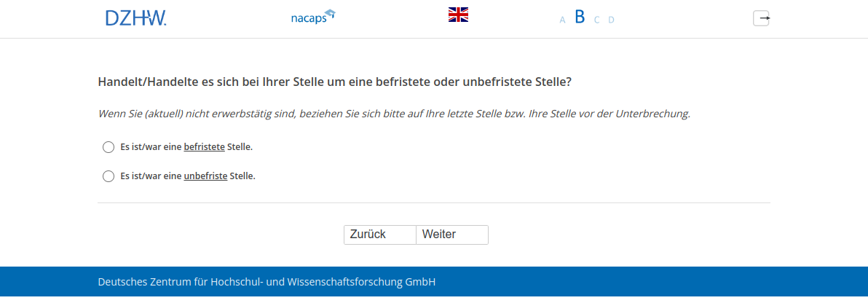The image size is (868, 303).
Task: Click the question heading 'Handelt/Handelte es sich...'
Action: point(334,82)
